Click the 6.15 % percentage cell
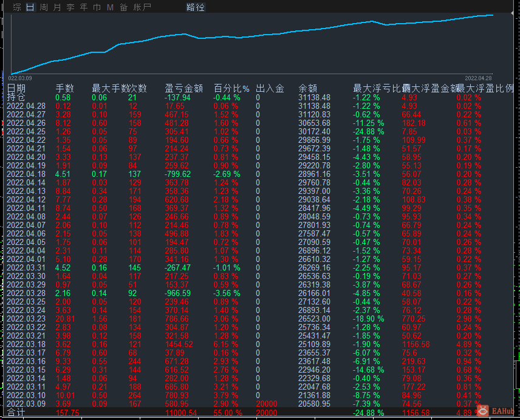Viewport: 520px width, 420px height. 225,344
